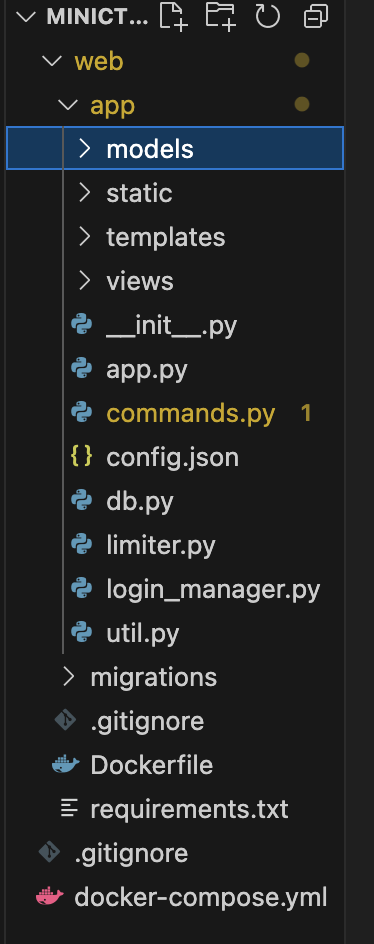The width and height of the screenshot is (374, 944).
Task: Collapse the MINICT project root chevron
Action: click(26, 17)
